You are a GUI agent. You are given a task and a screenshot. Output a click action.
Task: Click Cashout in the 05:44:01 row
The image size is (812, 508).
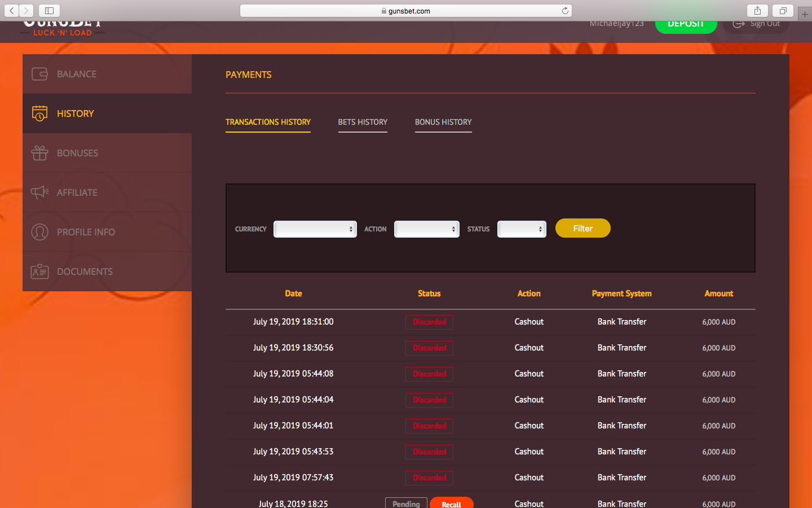(x=529, y=426)
